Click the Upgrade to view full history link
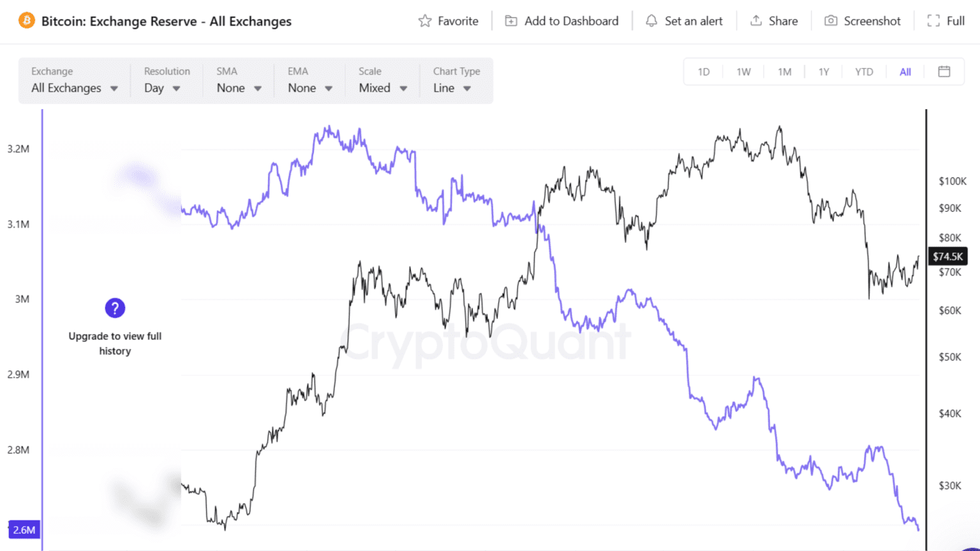Viewport: 980px width, 551px height. [x=115, y=344]
